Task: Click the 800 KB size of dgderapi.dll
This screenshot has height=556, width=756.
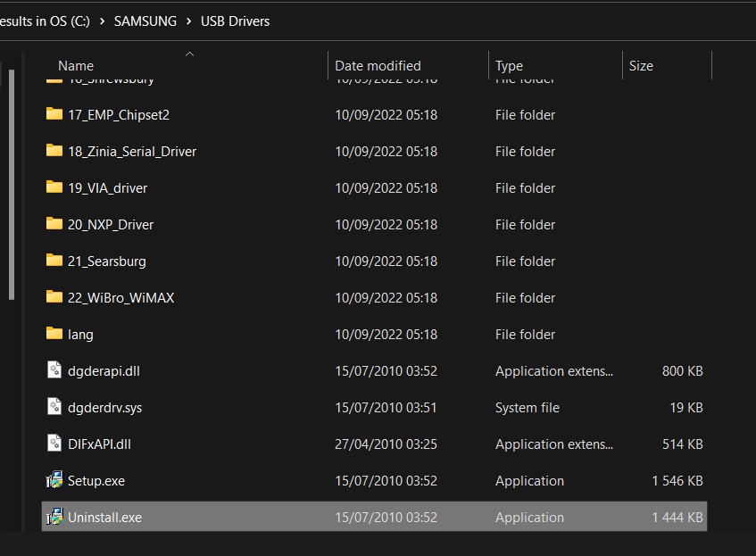Action: 682,371
